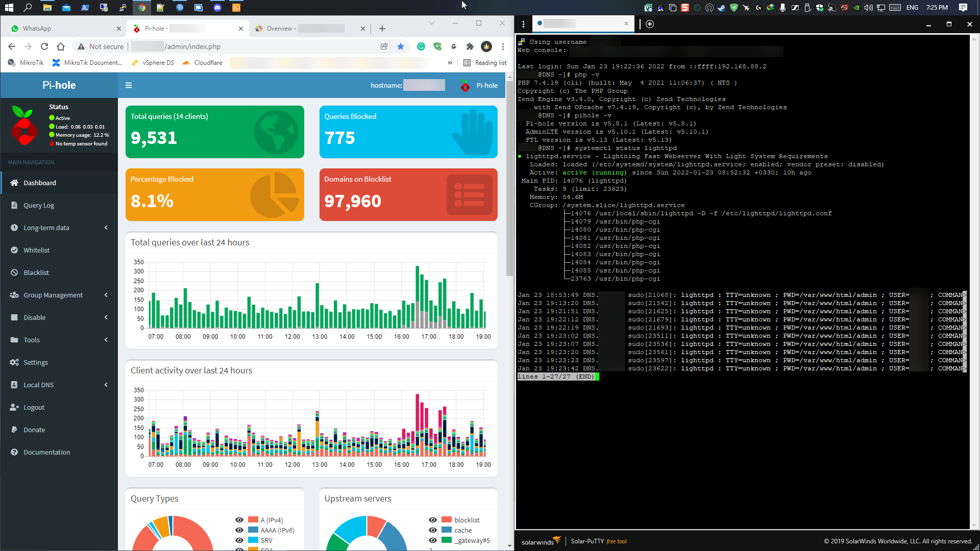
Task: Open the Reading list in Chrome
Action: pyautogui.click(x=485, y=63)
